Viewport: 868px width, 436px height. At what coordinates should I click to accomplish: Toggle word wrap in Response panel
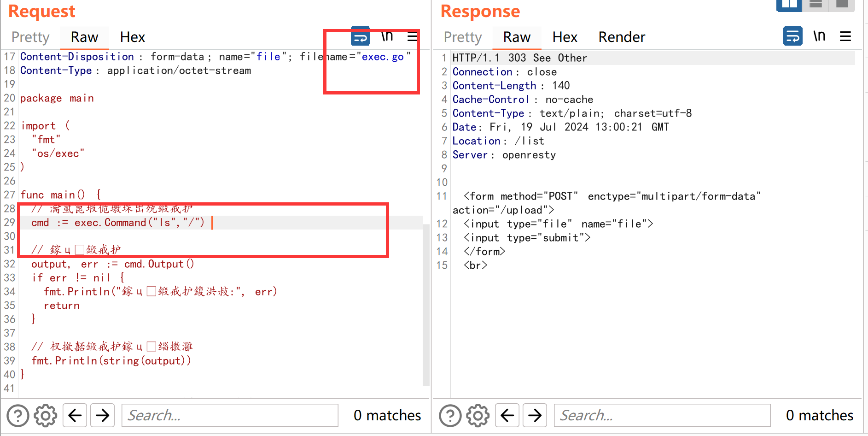pyautogui.click(x=793, y=36)
